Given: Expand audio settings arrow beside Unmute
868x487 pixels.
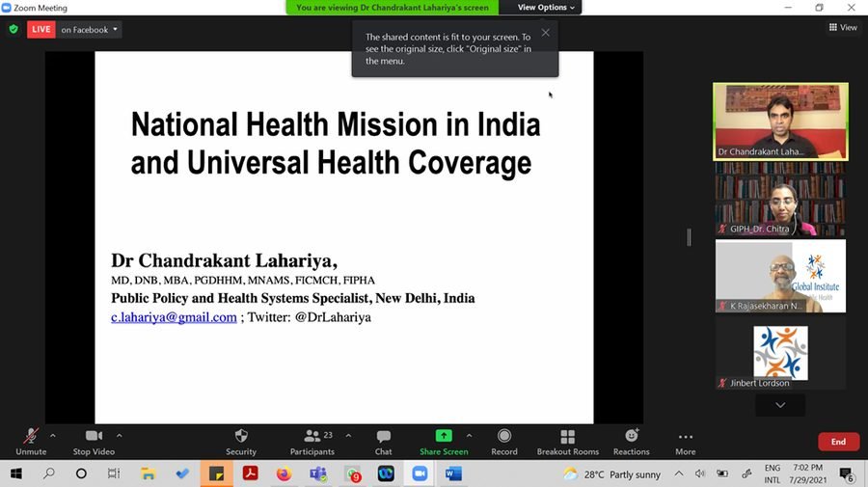Looking at the screenshot, I should point(53,436).
